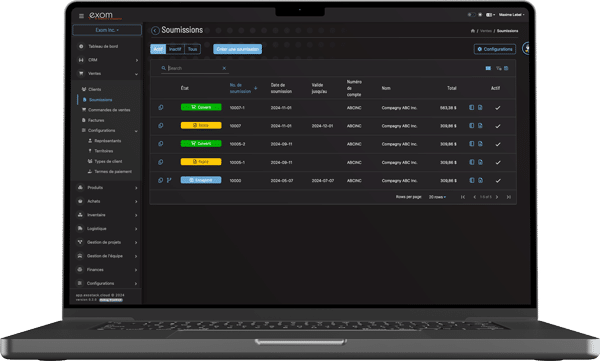
Task: Open the rows per page dropdown
Action: click(437, 197)
